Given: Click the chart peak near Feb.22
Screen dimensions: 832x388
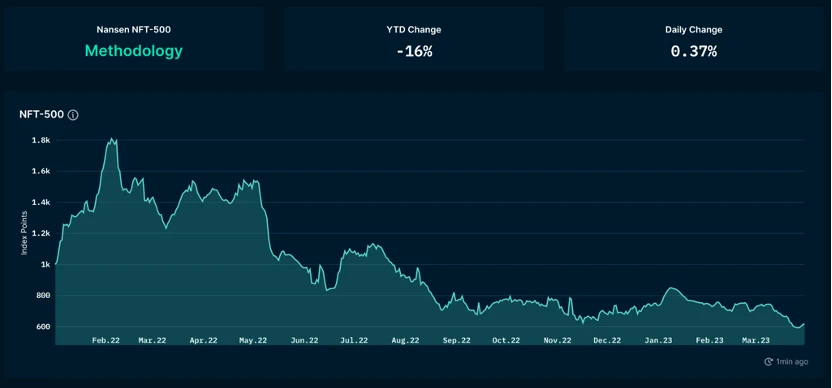Looking at the screenshot, I should [x=112, y=139].
